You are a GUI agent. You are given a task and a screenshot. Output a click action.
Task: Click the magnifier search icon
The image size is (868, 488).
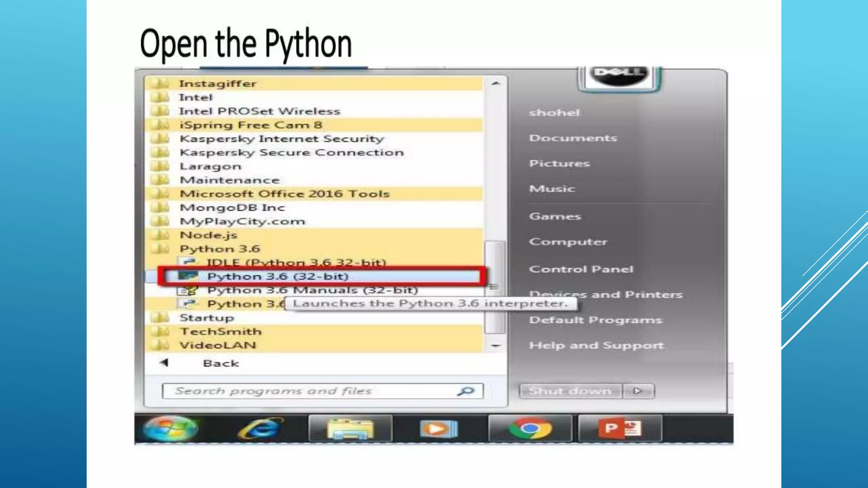(x=466, y=391)
